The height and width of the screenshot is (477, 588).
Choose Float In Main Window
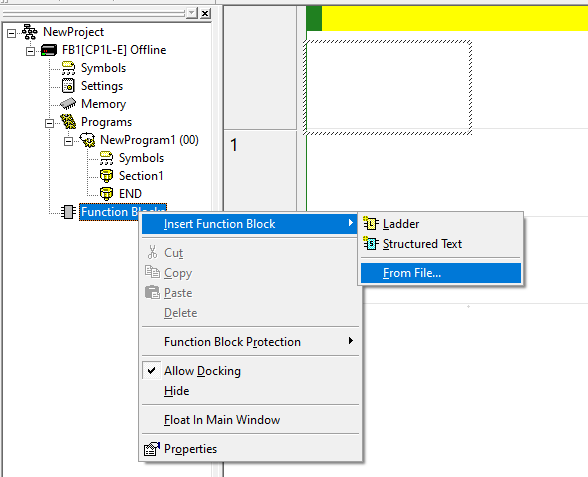[250, 420]
